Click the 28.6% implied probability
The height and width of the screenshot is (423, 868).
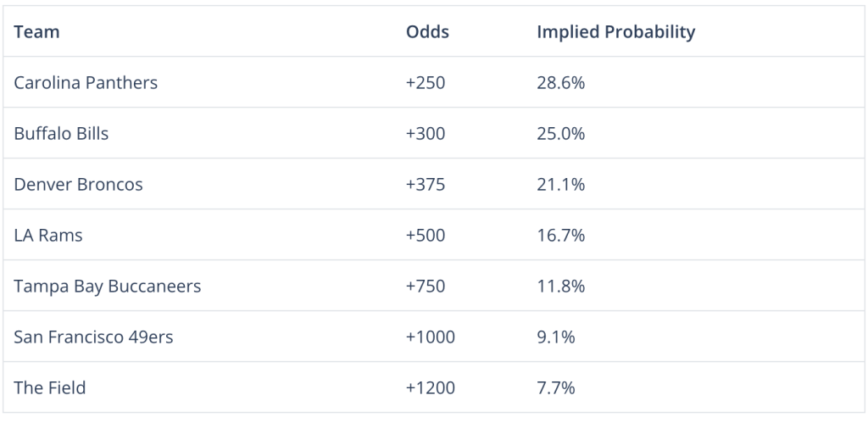[x=561, y=82]
